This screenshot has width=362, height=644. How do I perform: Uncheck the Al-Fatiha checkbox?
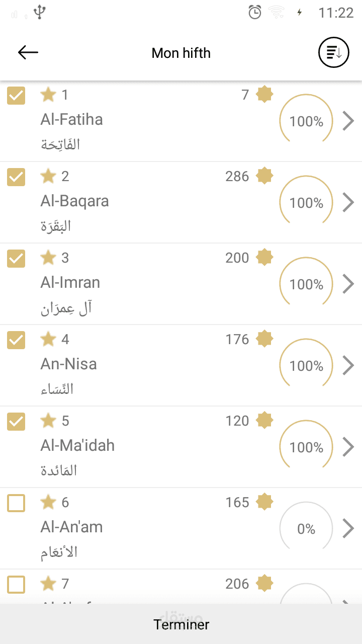click(x=16, y=95)
